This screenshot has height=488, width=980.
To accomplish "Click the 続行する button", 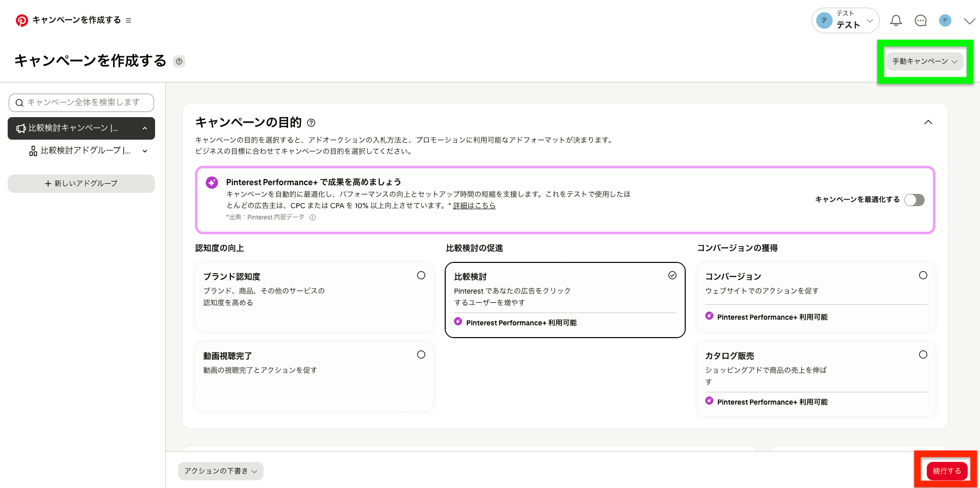I will 947,471.
